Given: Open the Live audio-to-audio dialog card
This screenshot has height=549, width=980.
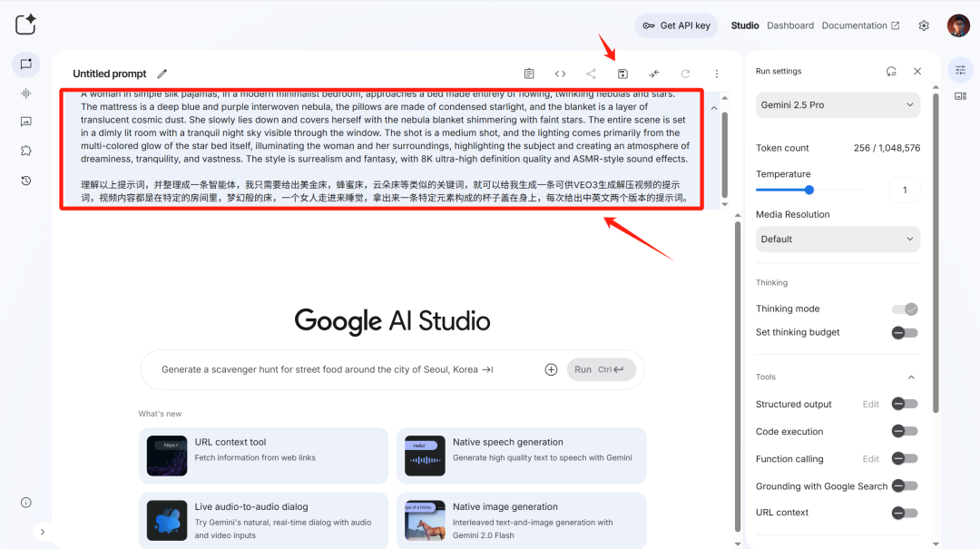Looking at the screenshot, I should pyautogui.click(x=263, y=520).
